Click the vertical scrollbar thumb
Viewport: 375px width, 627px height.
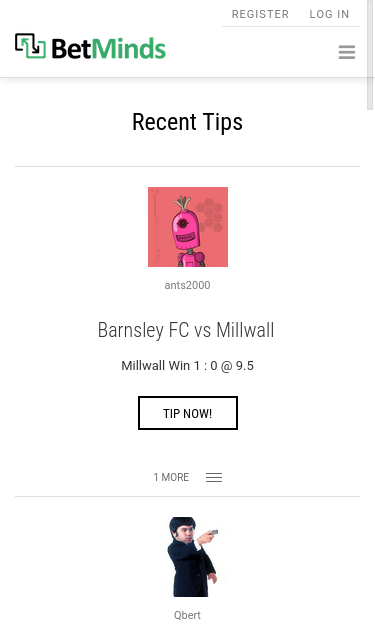pos(370,54)
